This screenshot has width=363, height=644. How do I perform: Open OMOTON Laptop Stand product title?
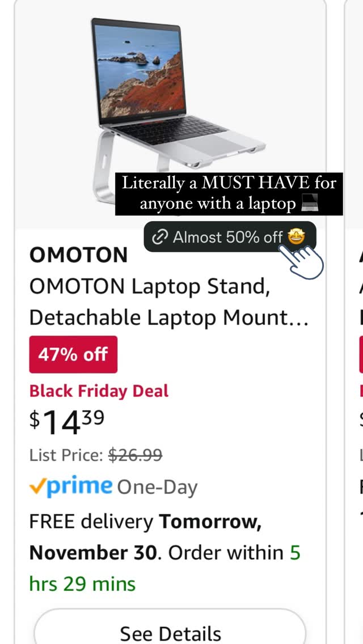tap(169, 302)
